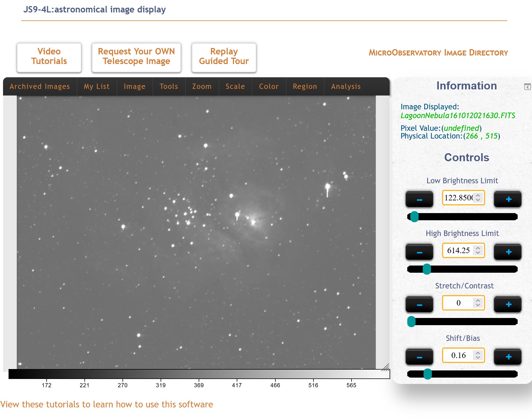Screen dimensions: 532x419
Task: Click minus under High Brightness Limit
Action: pos(419,251)
